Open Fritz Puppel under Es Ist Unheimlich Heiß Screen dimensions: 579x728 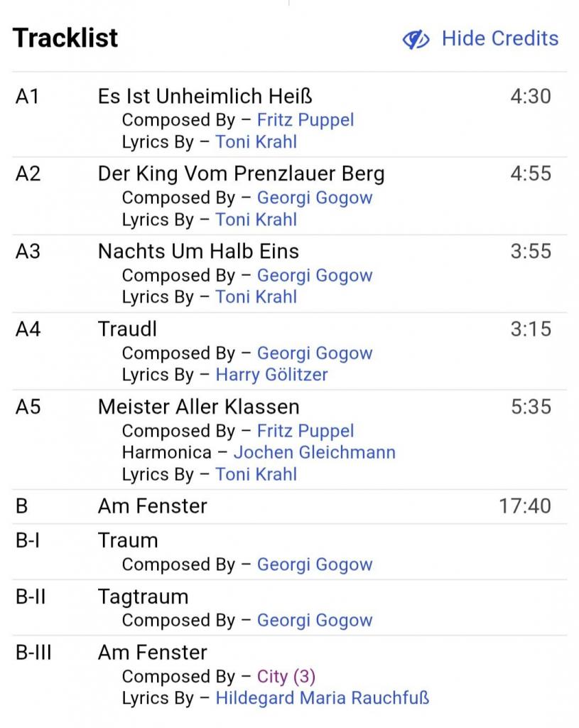coord(305,119)
